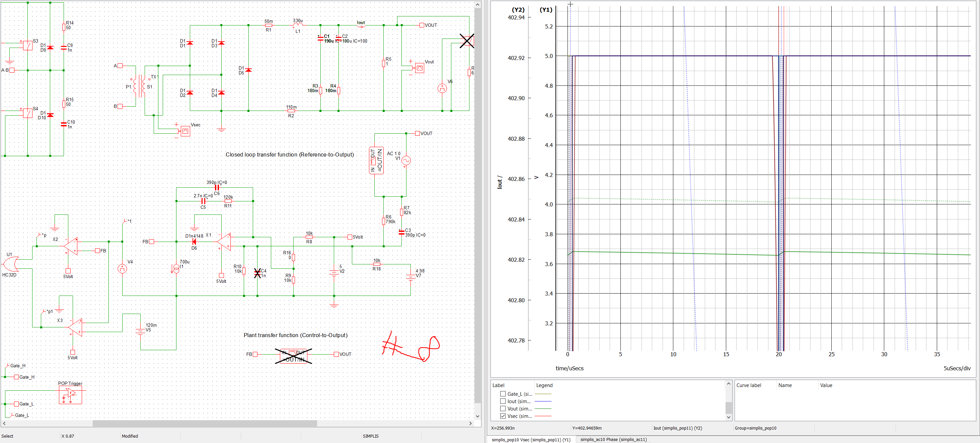Select inductor L1 330u
980x443 pixels.
(298, 25)
